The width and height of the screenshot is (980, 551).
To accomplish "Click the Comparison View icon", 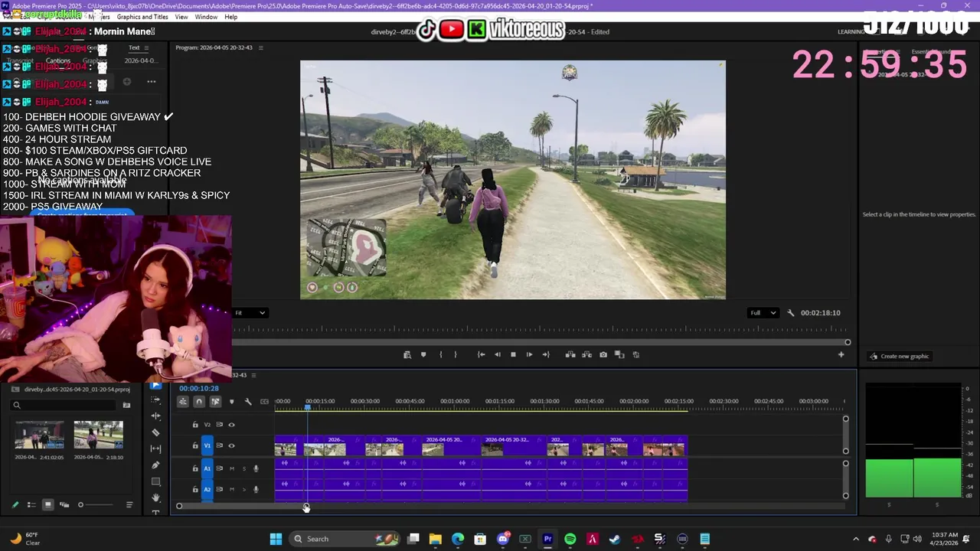I will click(x=619, y=354).
